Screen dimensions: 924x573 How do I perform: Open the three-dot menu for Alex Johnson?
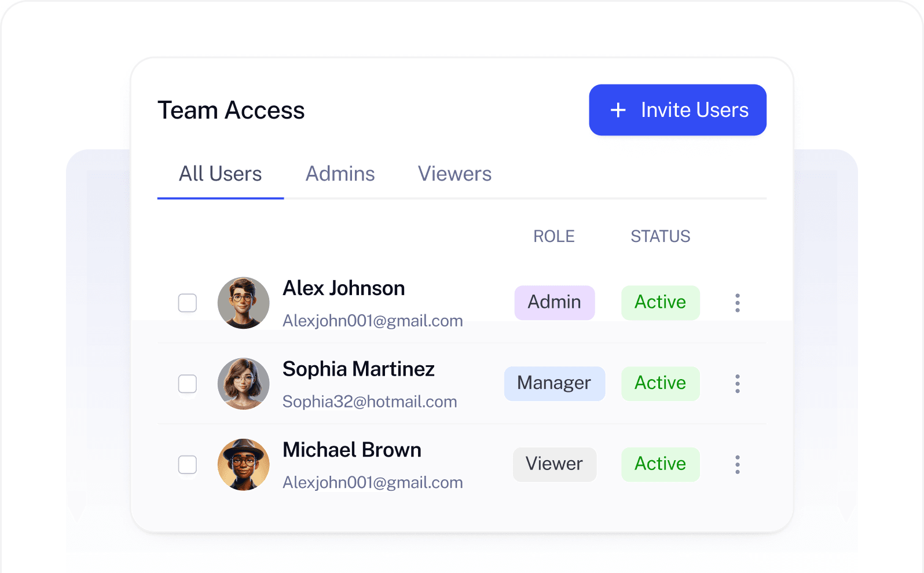pos(738,303)
